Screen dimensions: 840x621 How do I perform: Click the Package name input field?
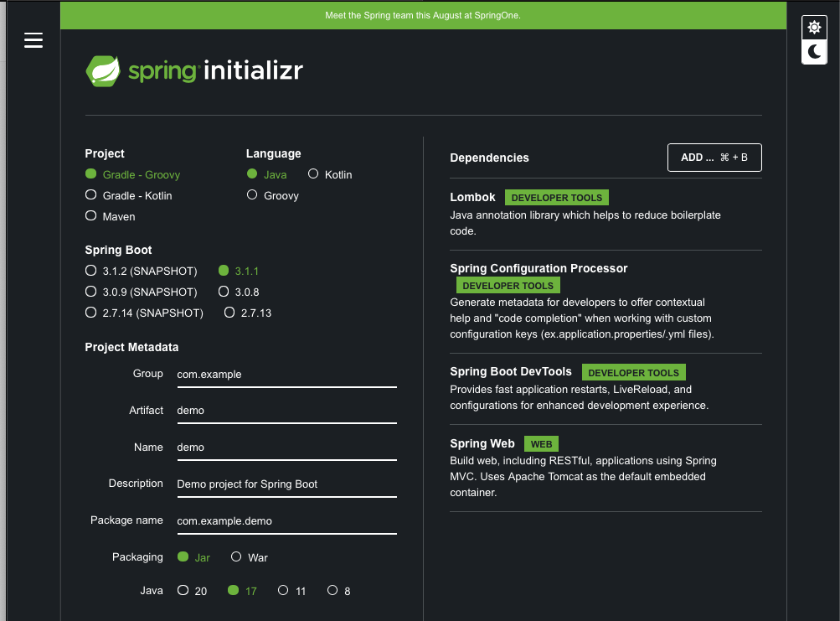pyautogui.click(x=286, y=521)
